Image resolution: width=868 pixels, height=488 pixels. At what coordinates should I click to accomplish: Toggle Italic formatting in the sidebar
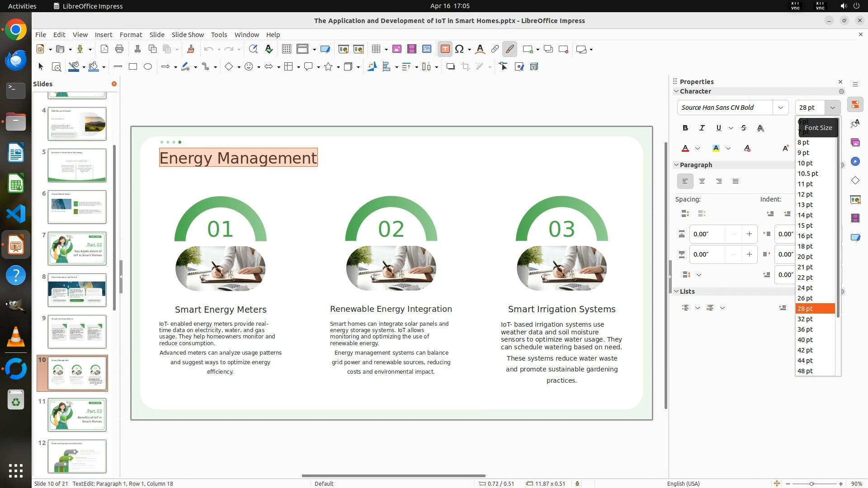pos(702,128)
